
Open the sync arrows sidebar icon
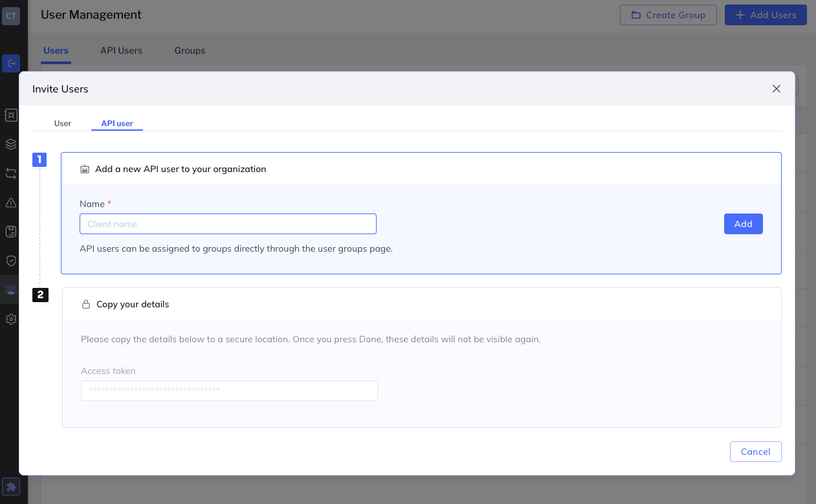pos(11,173)
